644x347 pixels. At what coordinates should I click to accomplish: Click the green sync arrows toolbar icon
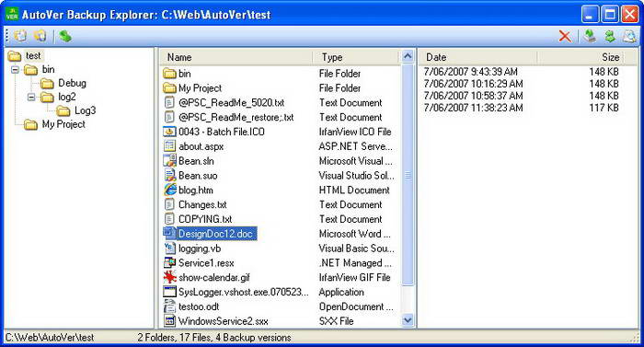65,36
